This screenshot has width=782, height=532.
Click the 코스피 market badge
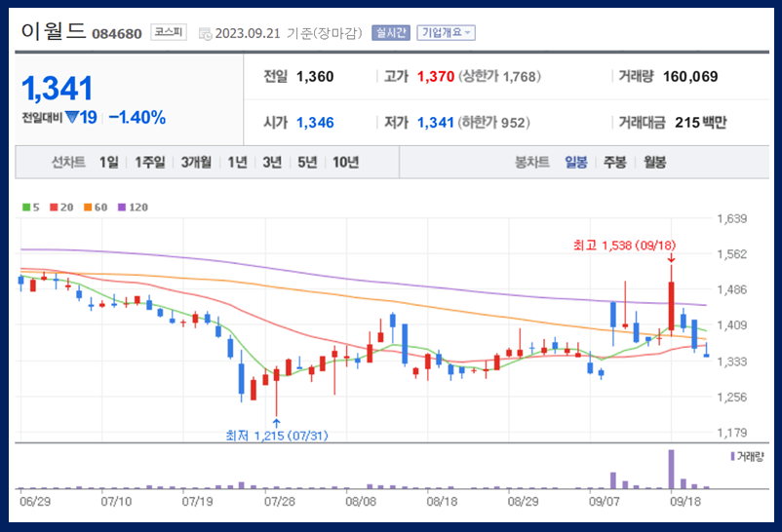pyautogui.click(x=169, y=32)
